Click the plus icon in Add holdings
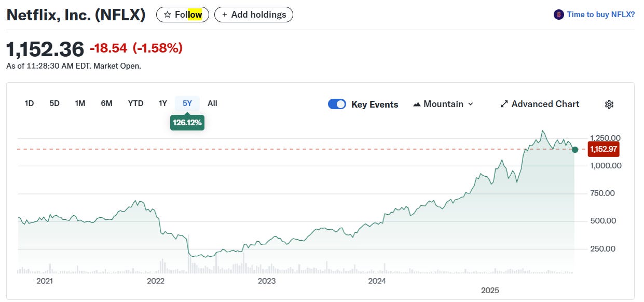 (x=225, y=15)
